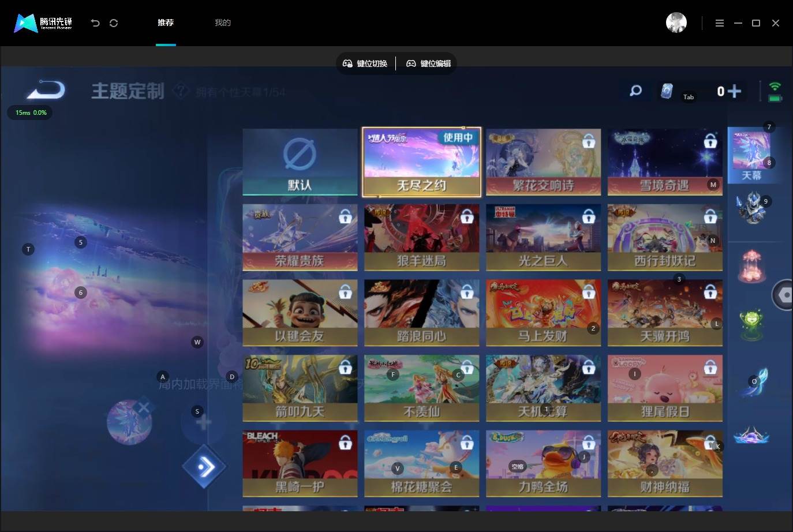Image resolution: width=793 pixels, height=532 pixels.
Task: Click the diamond arrow expand button
Action: click(204, 466)
